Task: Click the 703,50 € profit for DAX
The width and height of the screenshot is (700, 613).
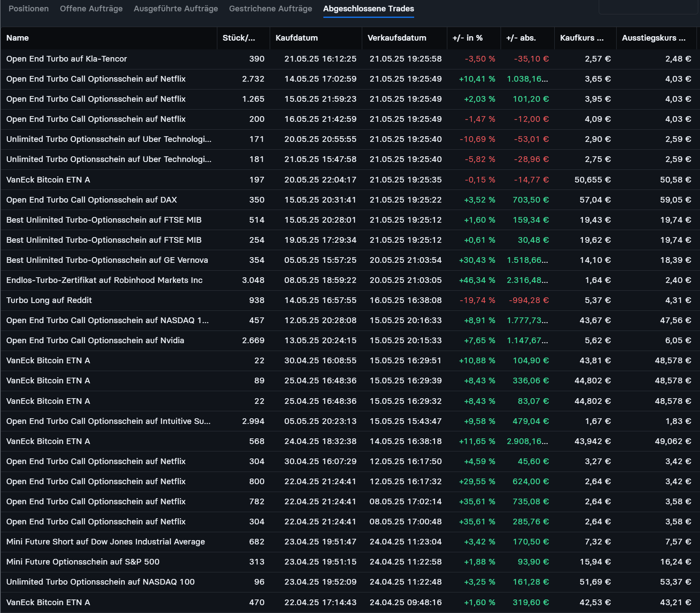Action: click(531, 200)
